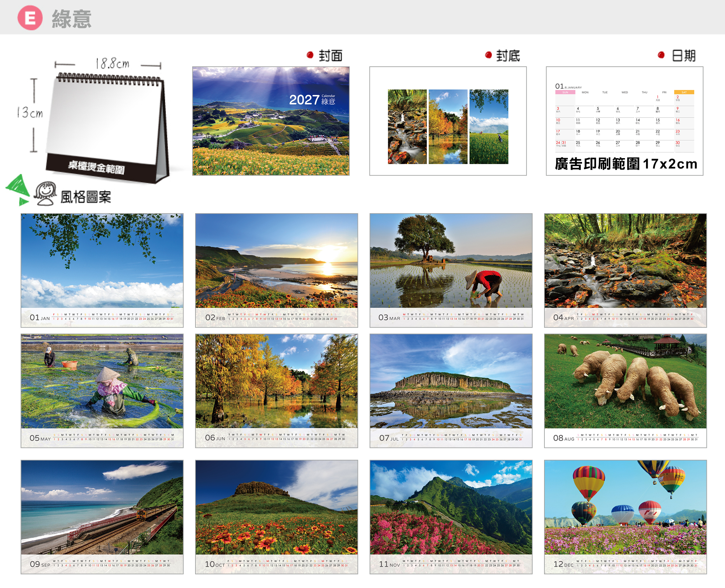Open the back cover three-photo thumbnail
Viewport: 725px width, 588px height.
[x=448, y=121]
